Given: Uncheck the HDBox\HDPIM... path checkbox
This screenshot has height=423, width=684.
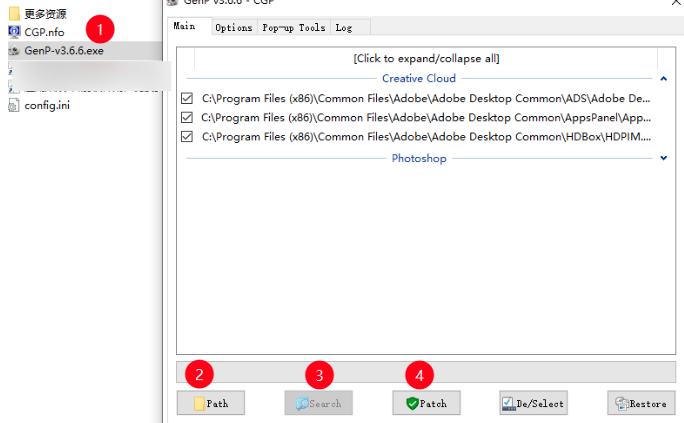Looking at the screenshot, I should 187,136.
